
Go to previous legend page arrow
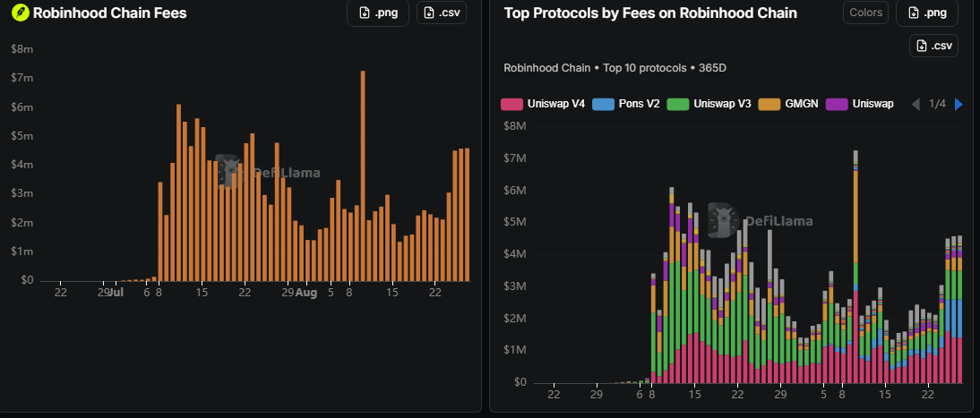point(916,105)
